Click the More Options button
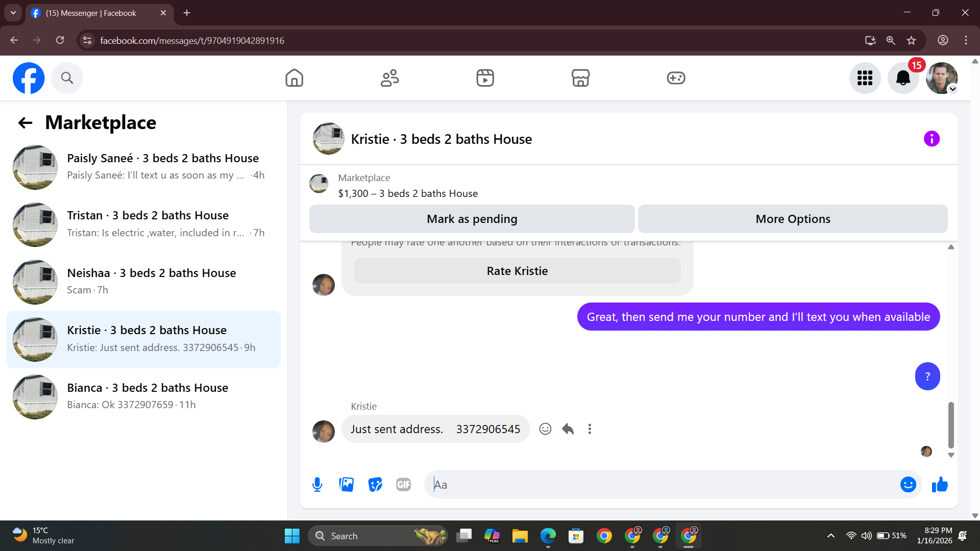Image resolution: width=980 pixels, height=551 pixels. click(793, 219)
